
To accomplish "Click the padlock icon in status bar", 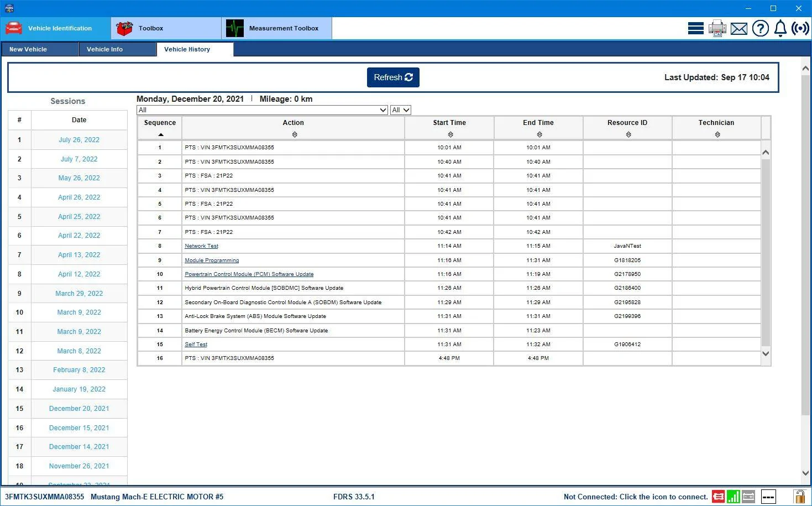I will [799, 497].
